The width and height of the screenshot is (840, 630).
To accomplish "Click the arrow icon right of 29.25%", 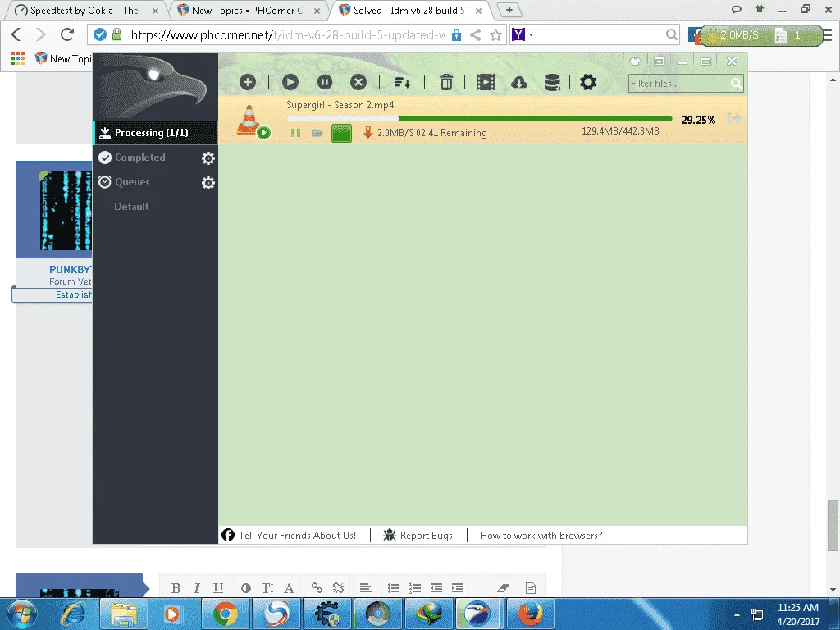I will point(733,118).
